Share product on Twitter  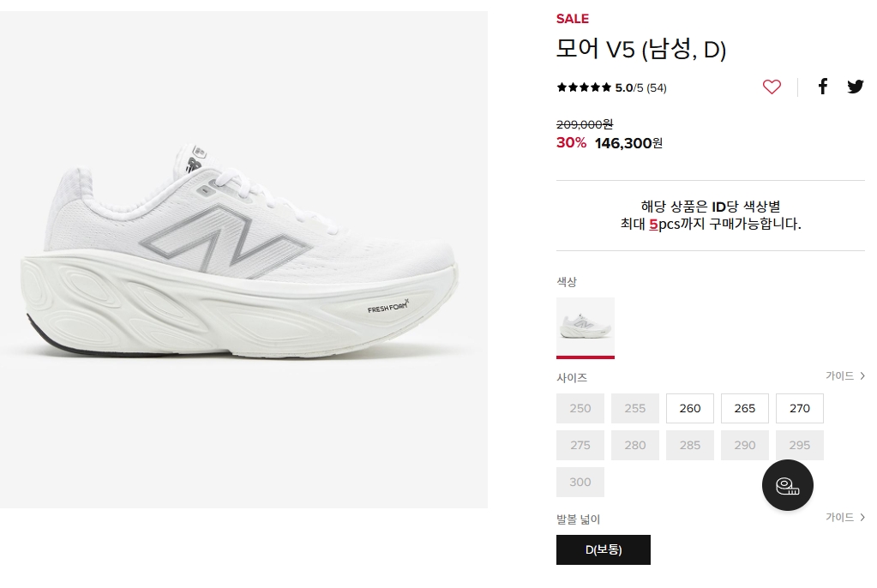[x=855, y=87]
